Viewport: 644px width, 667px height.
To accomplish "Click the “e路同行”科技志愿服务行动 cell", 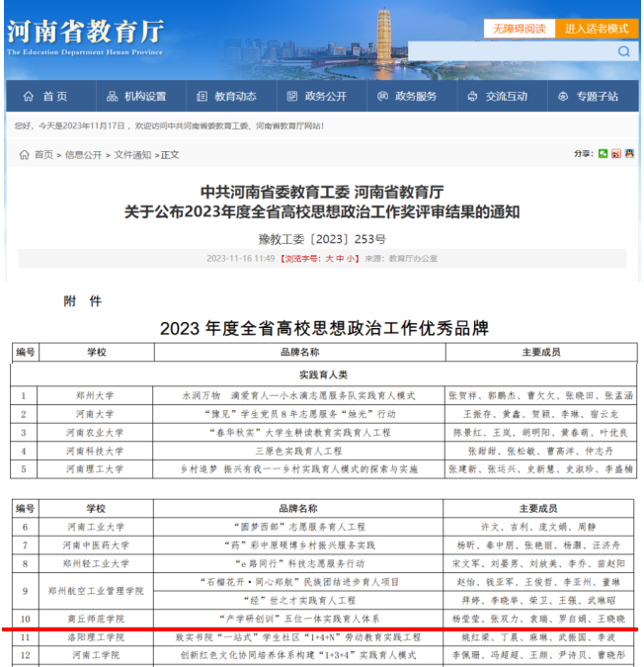I will pyautogui.click(x=298, y=563).
